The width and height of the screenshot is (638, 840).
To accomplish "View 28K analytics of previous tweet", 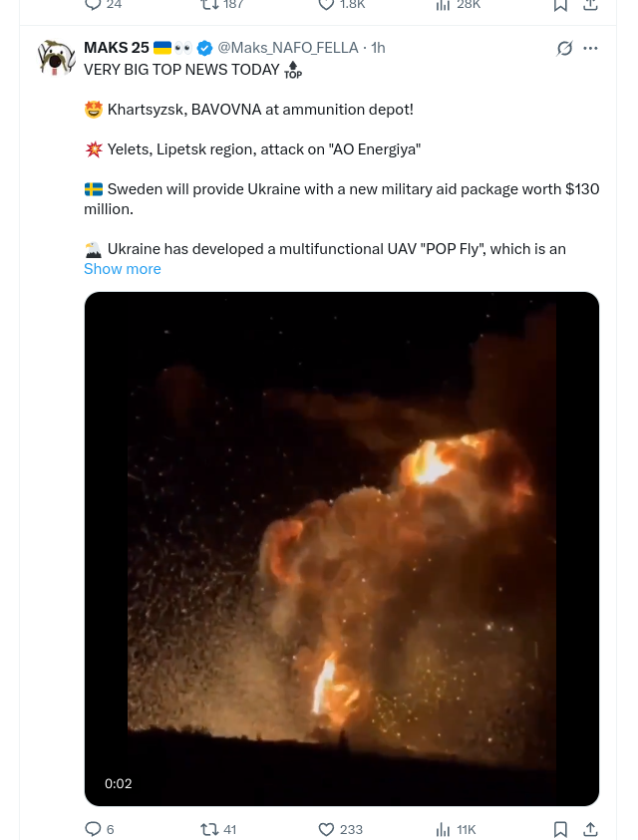I will (458, 5).
